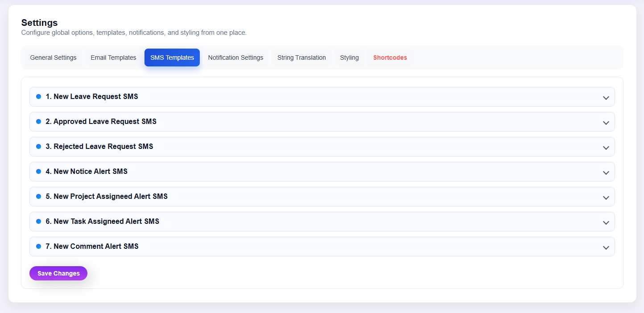Expand chevron for New Notice Alert SMS
Image resolution: width=644 pixels, height=313 pixels.
click(606, 173)
